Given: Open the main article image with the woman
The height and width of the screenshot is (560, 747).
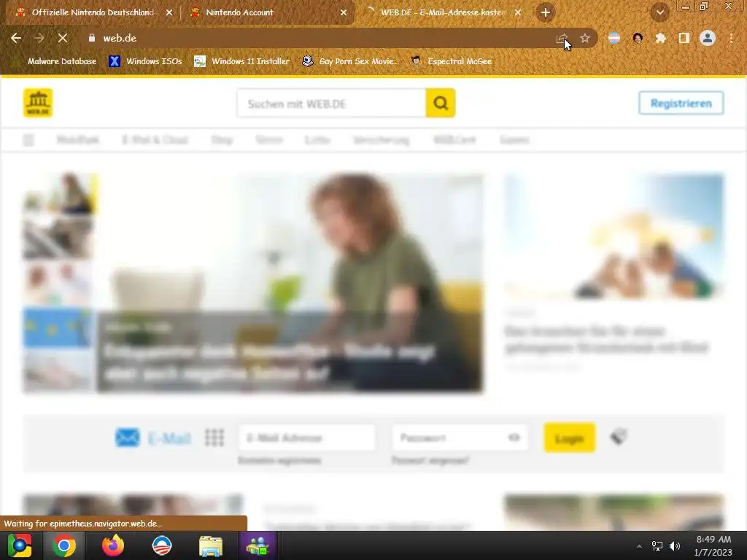Looking at the screenshot, I should coord(290,283).
